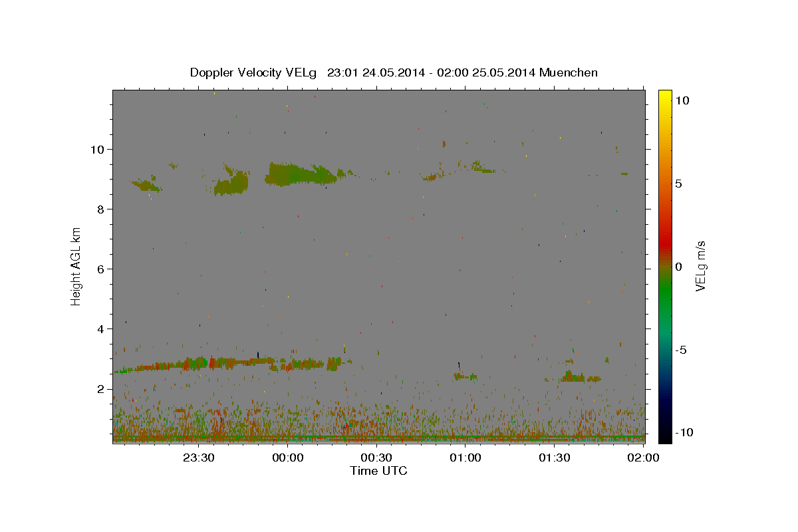The image size is (798, 532).
Task: Click the '00:30' time tick label
Action: click(376, 458)
